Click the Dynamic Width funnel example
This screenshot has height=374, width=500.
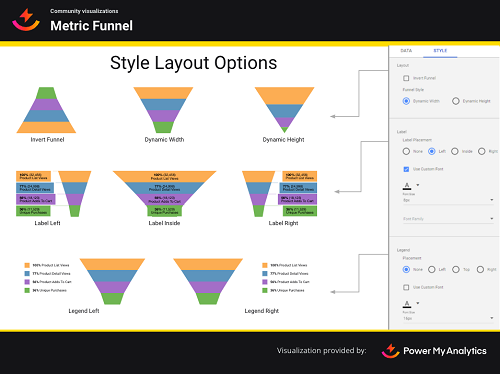pyautogui.click(x=163, y=110)
